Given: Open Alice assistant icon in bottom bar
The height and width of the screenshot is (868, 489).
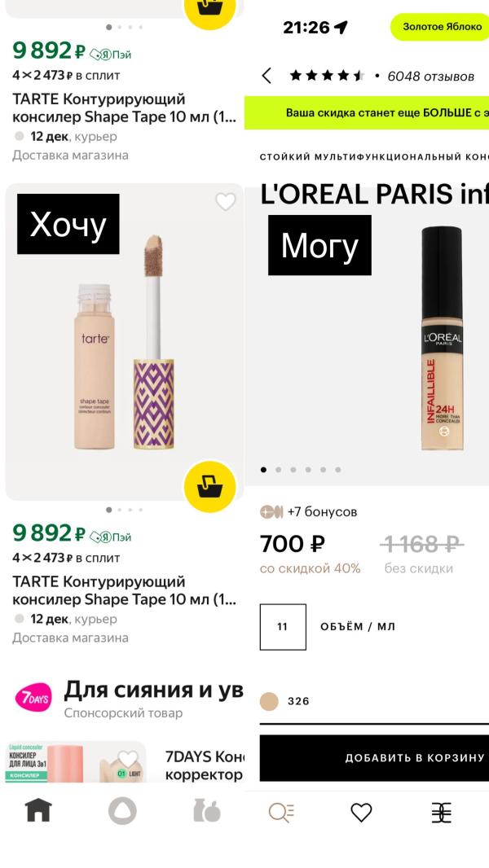Looking at the screenshot, I should point(122,811).
